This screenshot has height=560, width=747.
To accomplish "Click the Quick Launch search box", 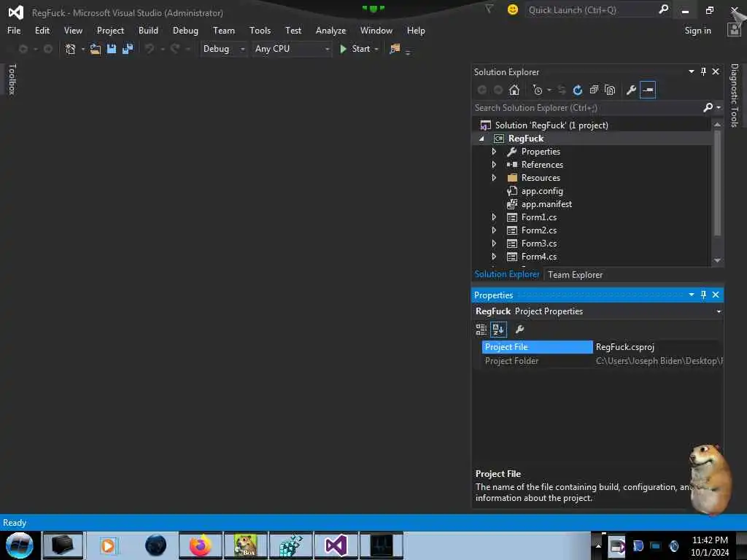I will pos(591,9).
